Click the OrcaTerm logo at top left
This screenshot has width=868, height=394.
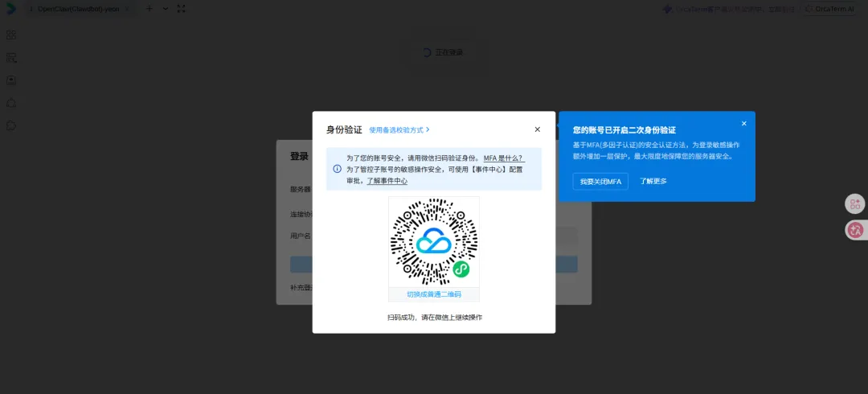pyautogui.click(x=11, y=9)
